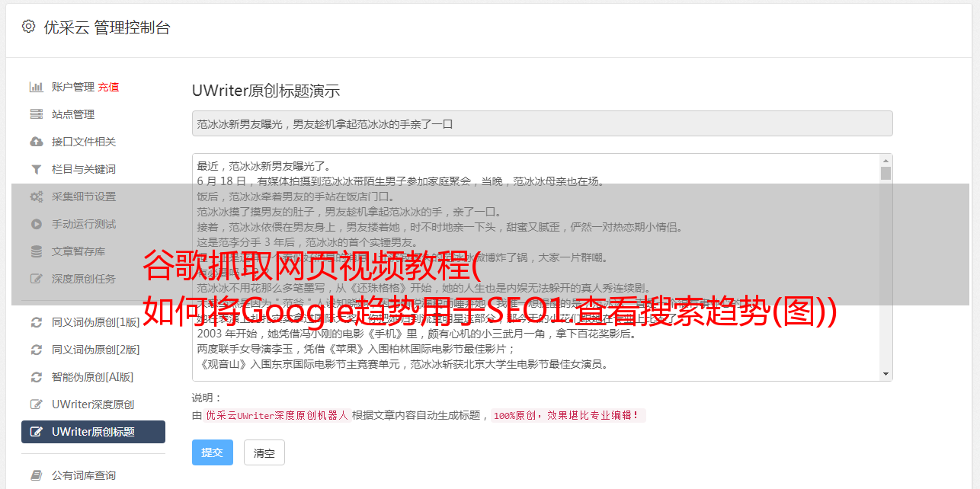Select 同义词伪原创[2版]
The height and width of the screenshot is (489, 980).
(x=96, y=350)
